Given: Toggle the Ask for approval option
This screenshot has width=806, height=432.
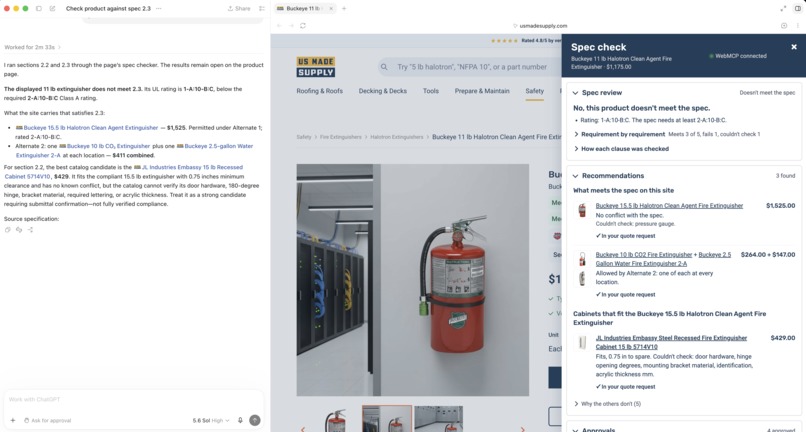Looking at the screenshot, I should [47, 420].
